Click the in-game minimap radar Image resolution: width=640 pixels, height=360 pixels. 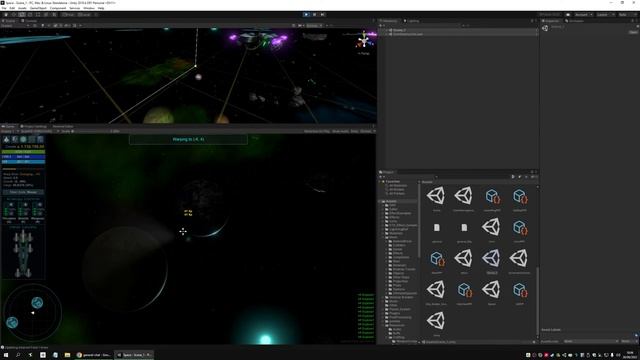coord(32,313)
